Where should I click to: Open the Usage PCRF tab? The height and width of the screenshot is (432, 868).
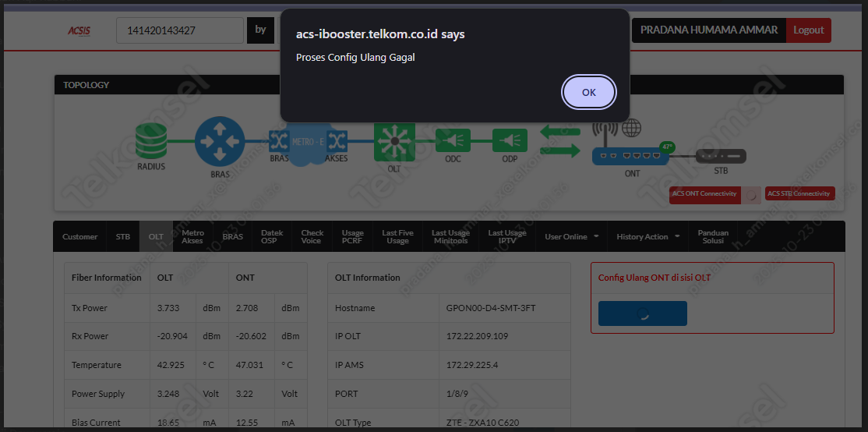tap(353, 236)
